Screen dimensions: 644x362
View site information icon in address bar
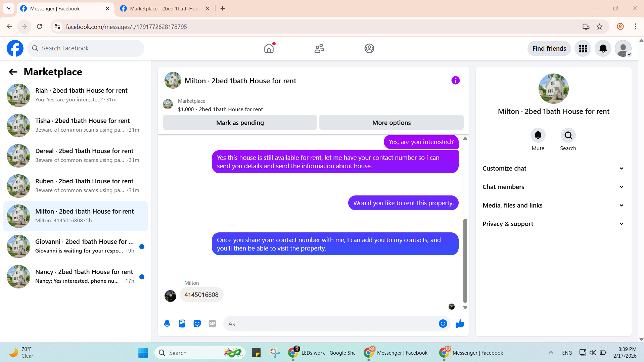pos(57,27)
